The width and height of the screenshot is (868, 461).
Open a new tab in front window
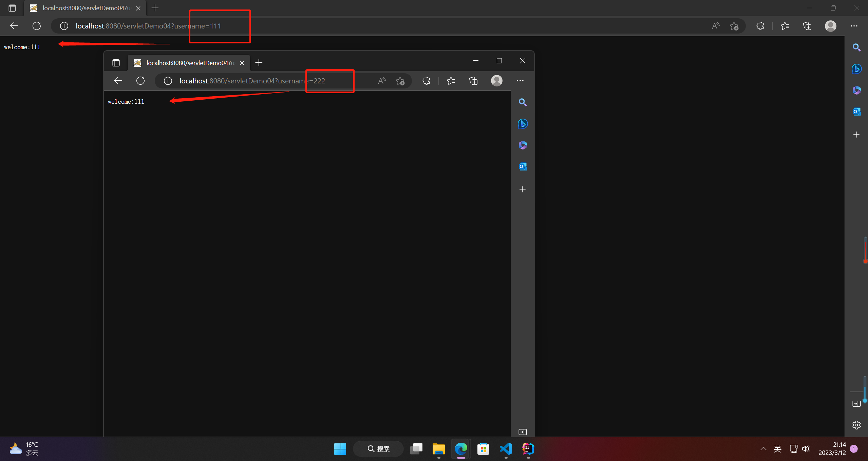coord(259,63)
